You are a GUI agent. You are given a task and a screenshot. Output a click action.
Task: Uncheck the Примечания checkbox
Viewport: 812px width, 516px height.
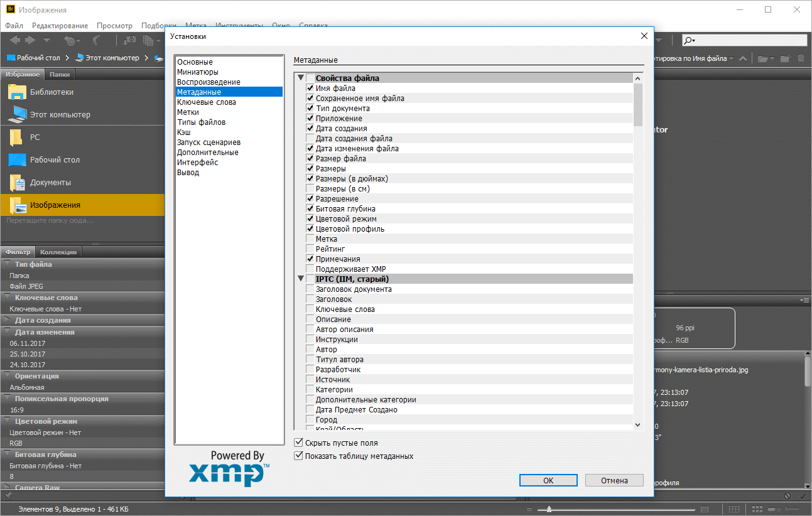click(x=310, y=259)
